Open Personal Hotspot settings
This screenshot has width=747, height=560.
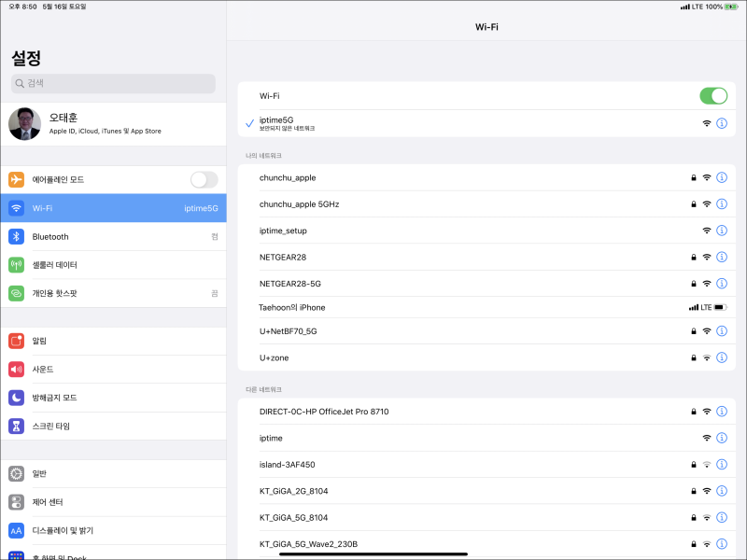point(113,293)
